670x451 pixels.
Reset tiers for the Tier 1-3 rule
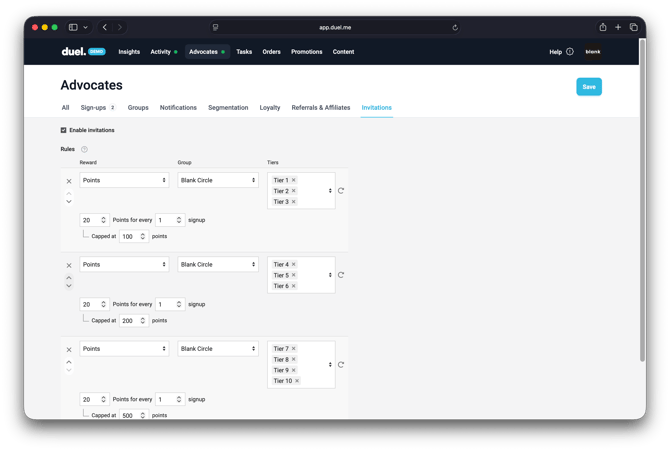click(341, 190)
